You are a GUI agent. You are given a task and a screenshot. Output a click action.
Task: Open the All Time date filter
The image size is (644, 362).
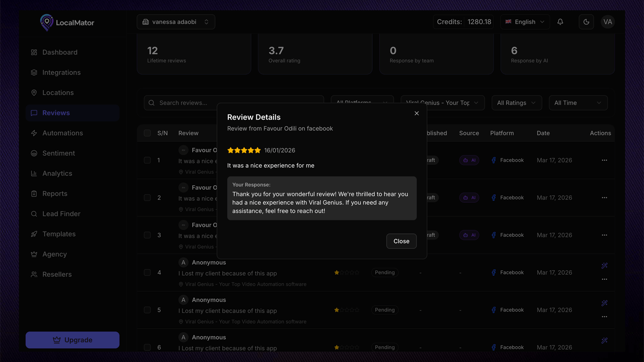[577, 103]
